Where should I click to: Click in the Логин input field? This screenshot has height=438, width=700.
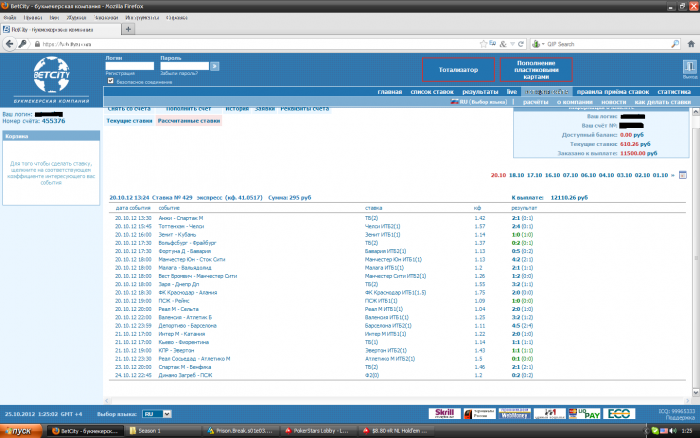point(130,66)
